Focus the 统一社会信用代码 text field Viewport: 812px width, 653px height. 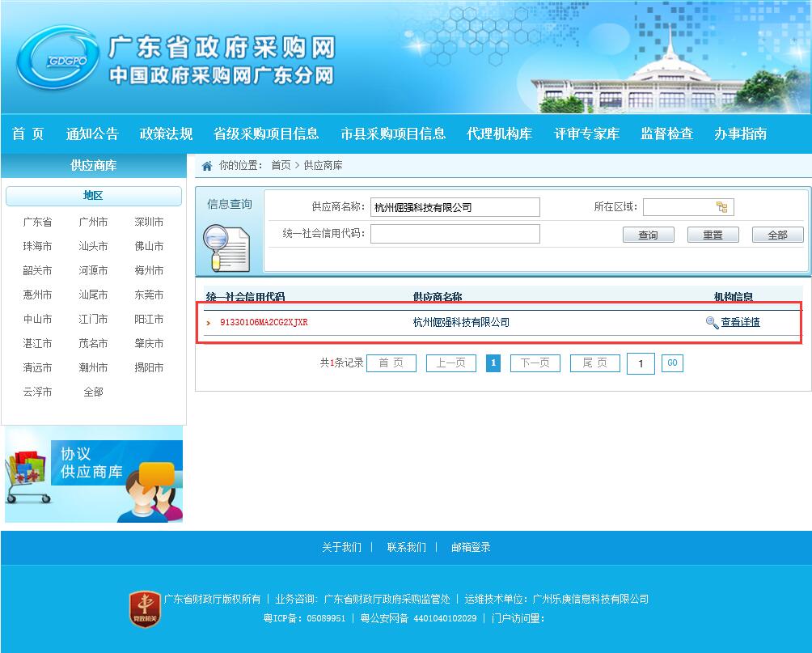[x=455, y=234]
